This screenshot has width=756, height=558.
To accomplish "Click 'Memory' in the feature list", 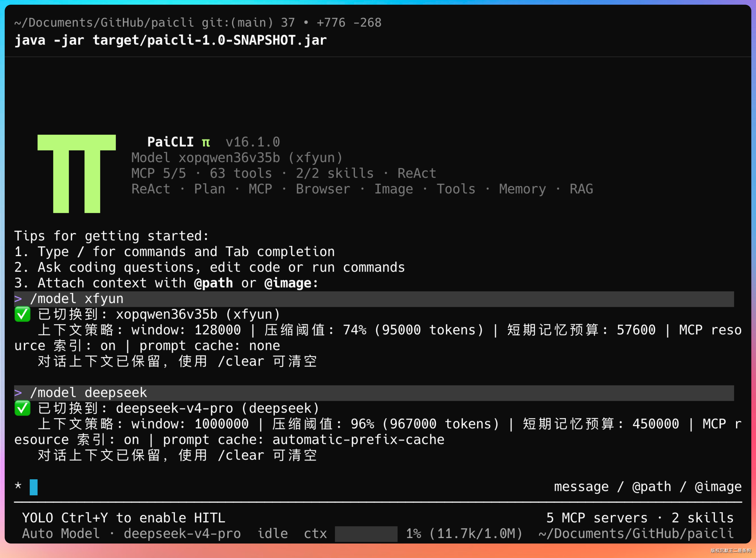I will tap(522, 189).
